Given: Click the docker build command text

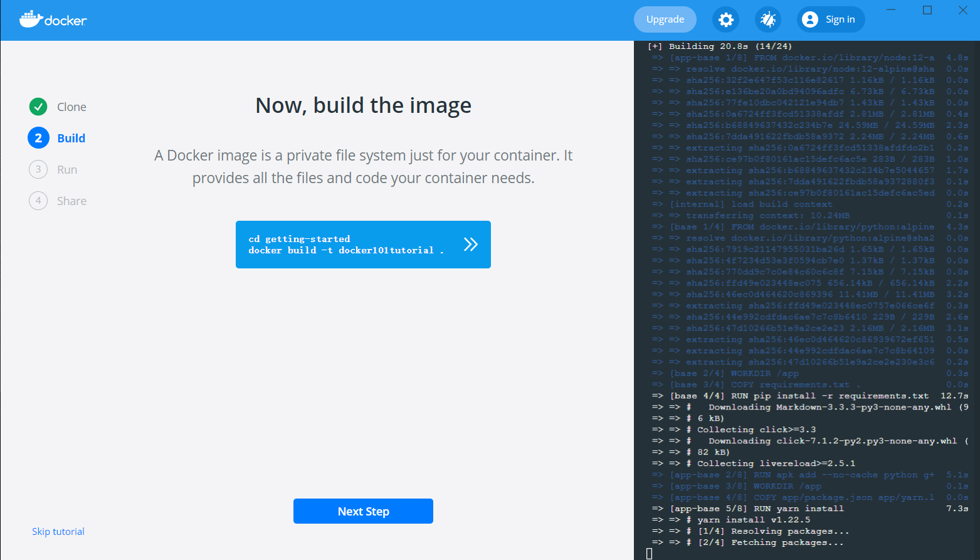Looking at the screenshot, I should pyautogui.click(x=346, y=250).
